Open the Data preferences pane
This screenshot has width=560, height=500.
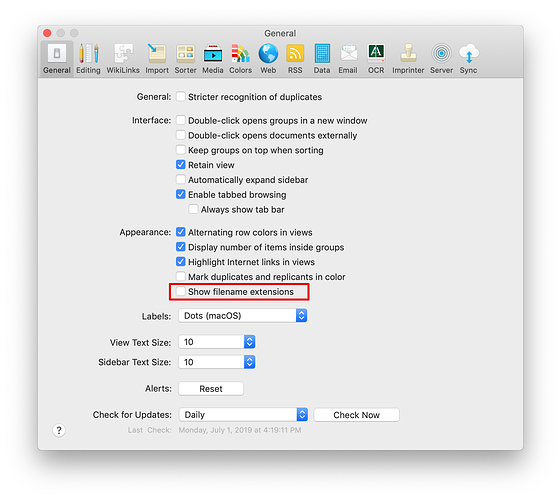(x=322, y=59)
